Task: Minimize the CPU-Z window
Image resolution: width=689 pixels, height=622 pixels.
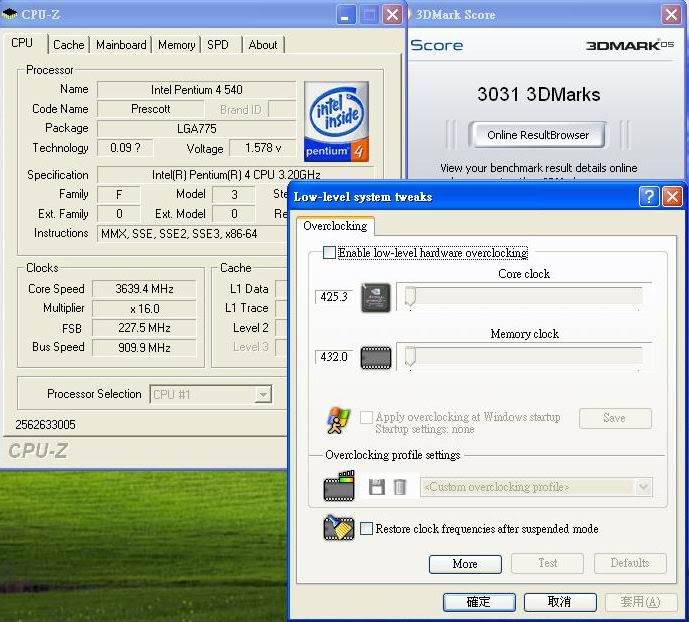Action: click(346, 15)
